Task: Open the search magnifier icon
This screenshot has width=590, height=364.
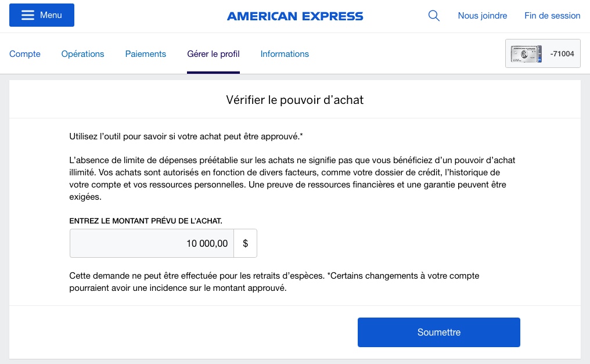Action: pyautogui.click(x=434, y=16)
